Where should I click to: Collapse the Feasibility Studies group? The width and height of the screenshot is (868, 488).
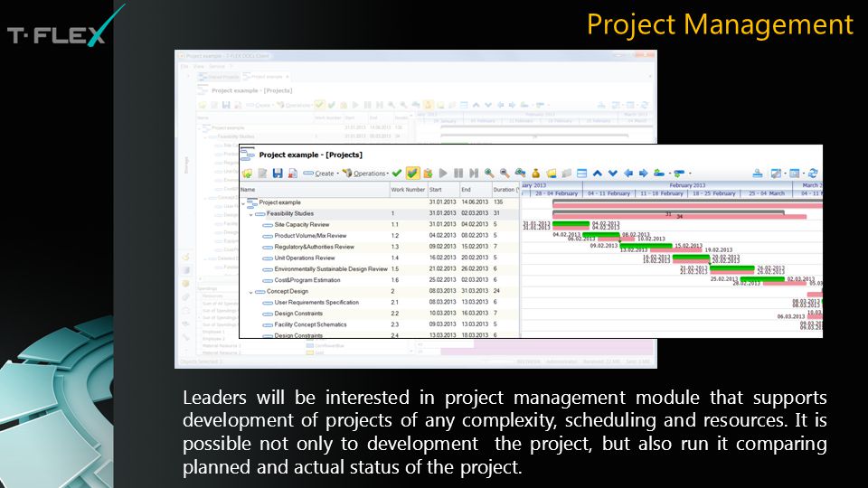click(x=250, y=214)
